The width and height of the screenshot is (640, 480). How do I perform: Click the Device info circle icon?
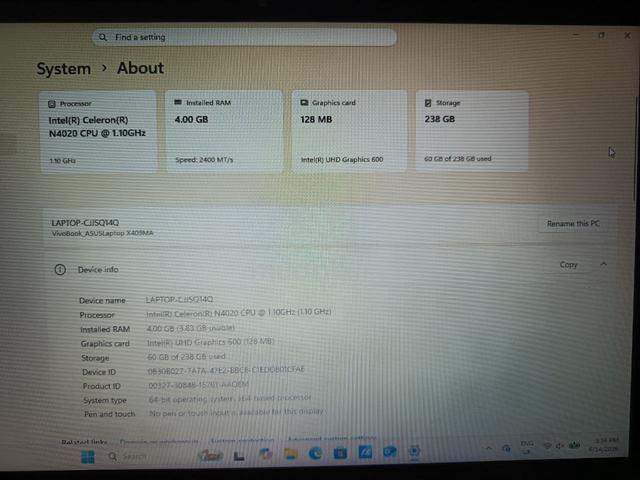pos(60,269)
